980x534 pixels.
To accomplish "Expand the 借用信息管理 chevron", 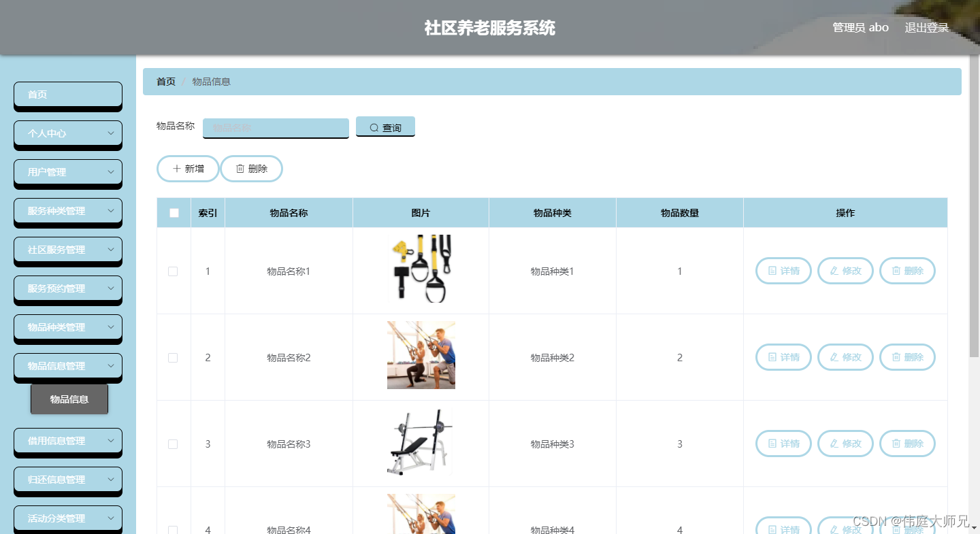I will (111, 441).
